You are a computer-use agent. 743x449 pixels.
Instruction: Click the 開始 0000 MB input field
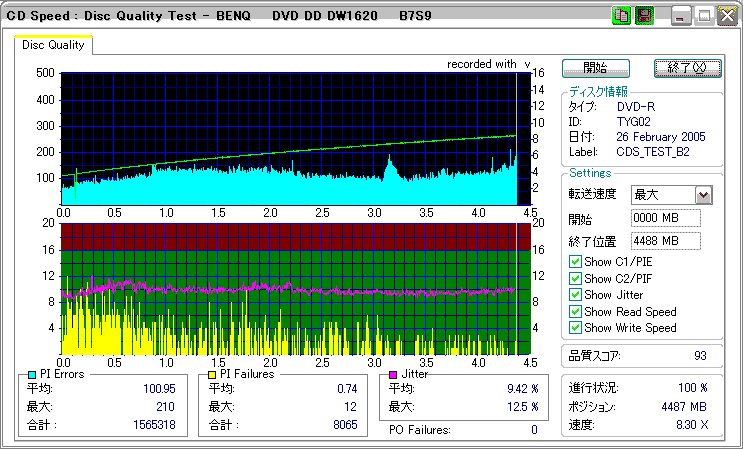(665, 218)
